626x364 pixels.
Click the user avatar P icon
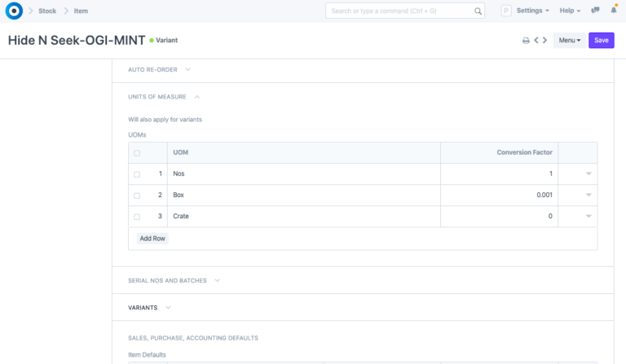click(505, 11)
